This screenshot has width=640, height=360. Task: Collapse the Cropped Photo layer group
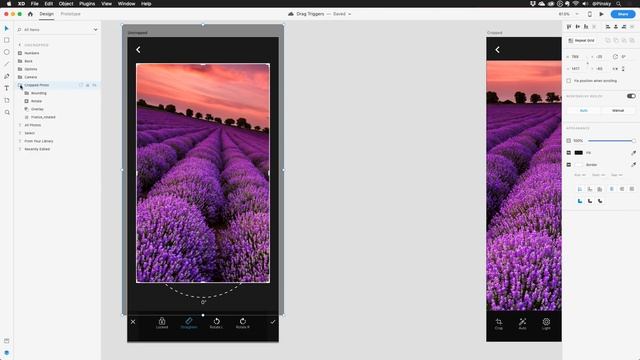[x=20, y=85]
